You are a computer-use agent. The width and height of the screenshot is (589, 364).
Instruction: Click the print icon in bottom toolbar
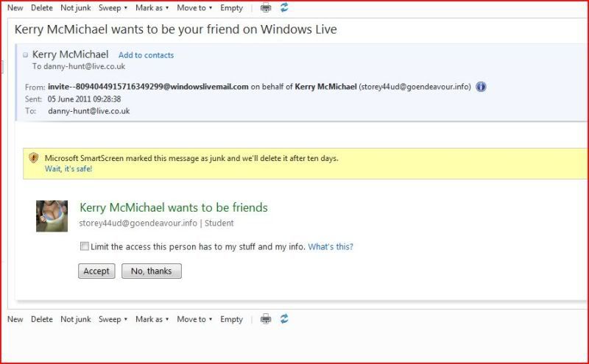tap(266, 319)
